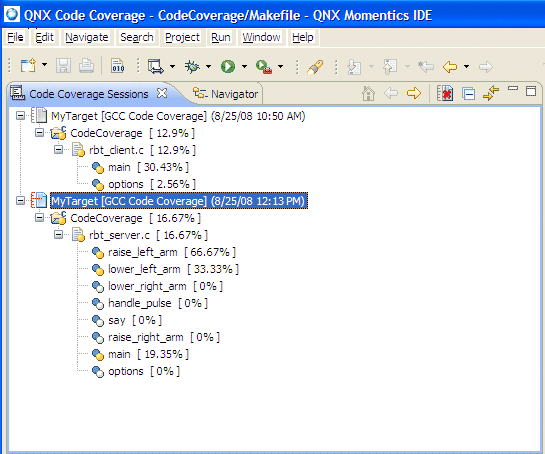Select options [2.56%] function
Viewport: 545px width, 454px height.
point(152,184)
